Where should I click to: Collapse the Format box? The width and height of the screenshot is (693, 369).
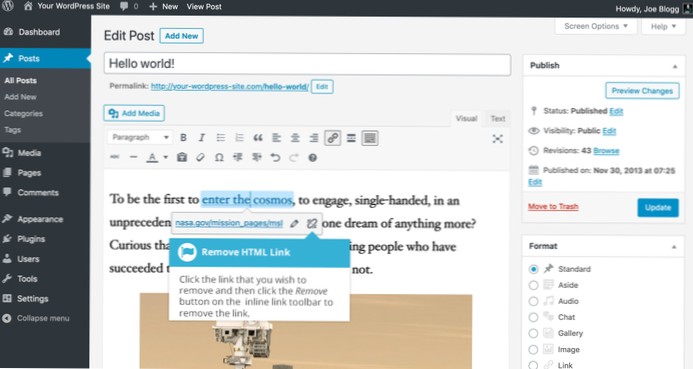[x=674, y=247]
